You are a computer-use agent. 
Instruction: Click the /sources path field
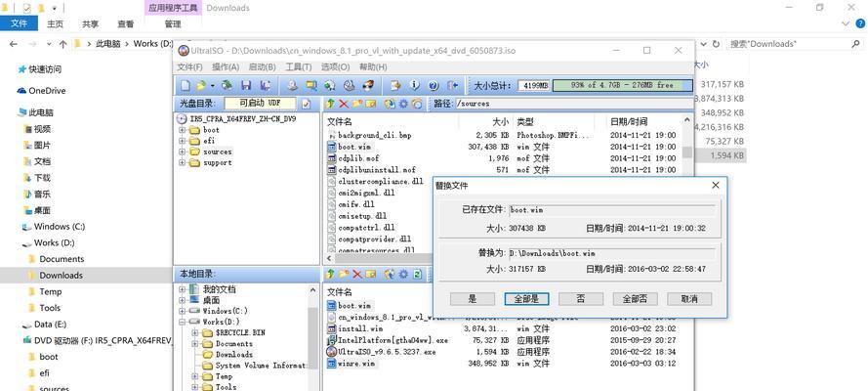point(572,103)
